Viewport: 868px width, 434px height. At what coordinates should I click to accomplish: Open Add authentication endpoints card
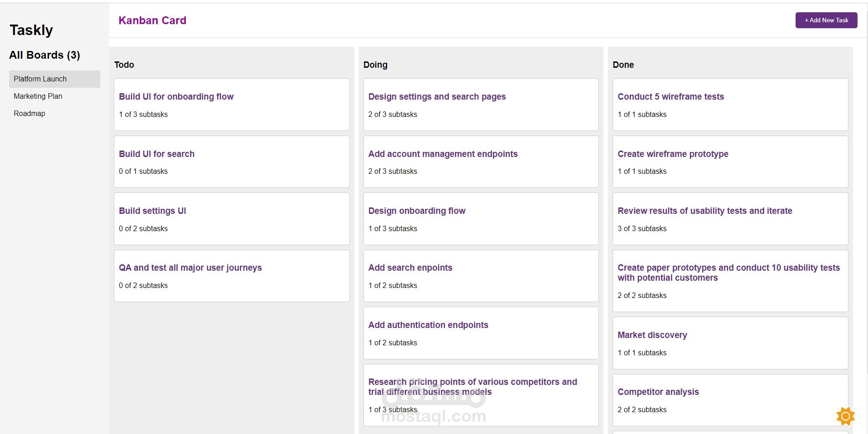tap(480, 333)
